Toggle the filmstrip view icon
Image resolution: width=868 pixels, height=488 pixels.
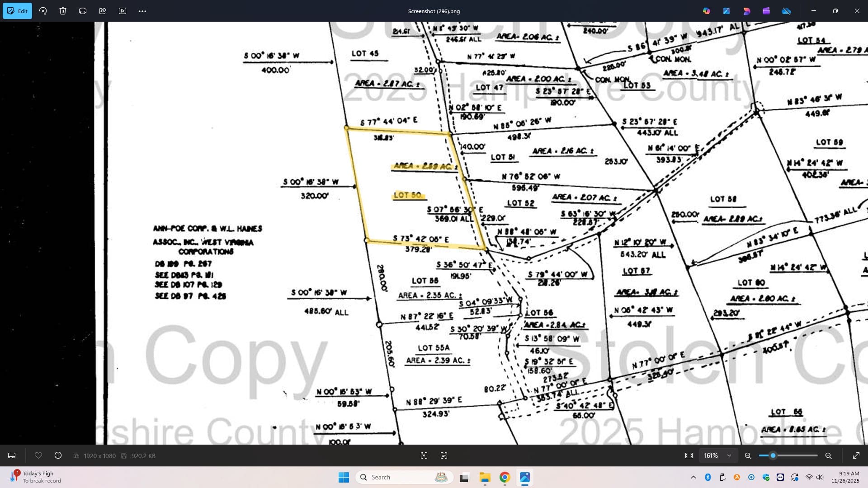(12, 455)
